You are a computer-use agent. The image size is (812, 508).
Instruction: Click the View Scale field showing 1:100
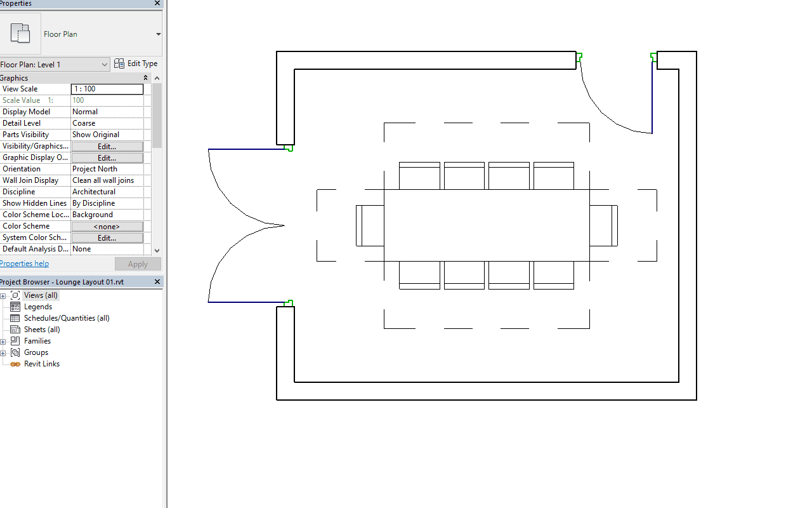click(x=107, y=89)
